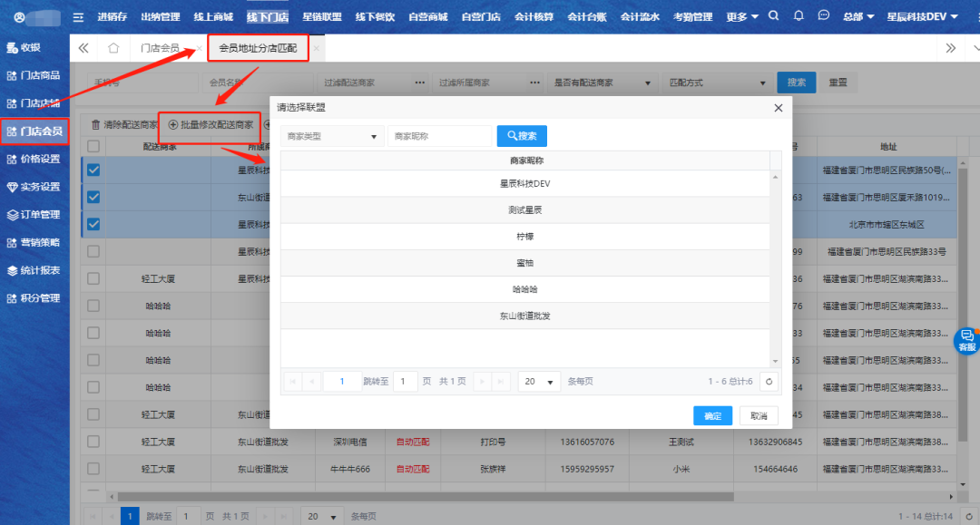Viewport: 980px width, 525px height.
Task: Open the dialog's page-size dropdown showing 20
Action: [539, 382]
